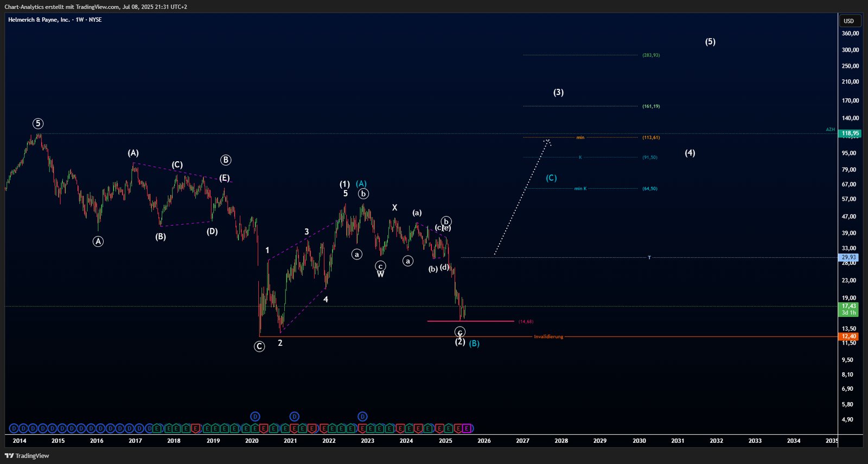Click the orange 12,40 price label

[849, 337]
